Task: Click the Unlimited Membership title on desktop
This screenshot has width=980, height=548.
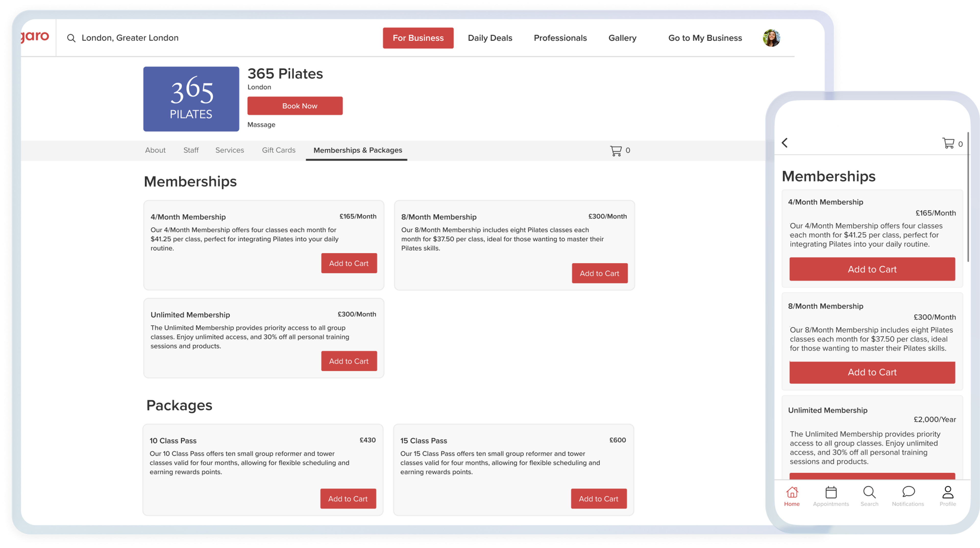Action: pyautogui.click(x=190, y=315)
